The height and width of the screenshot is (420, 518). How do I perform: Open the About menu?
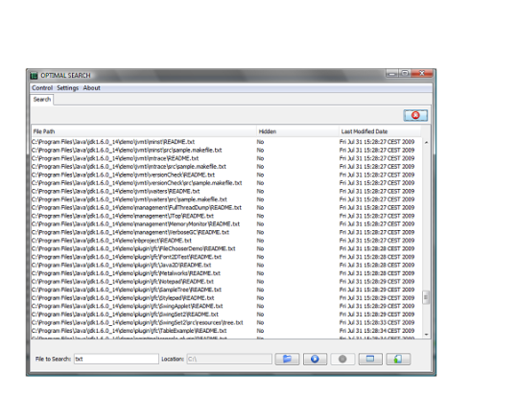91,88
